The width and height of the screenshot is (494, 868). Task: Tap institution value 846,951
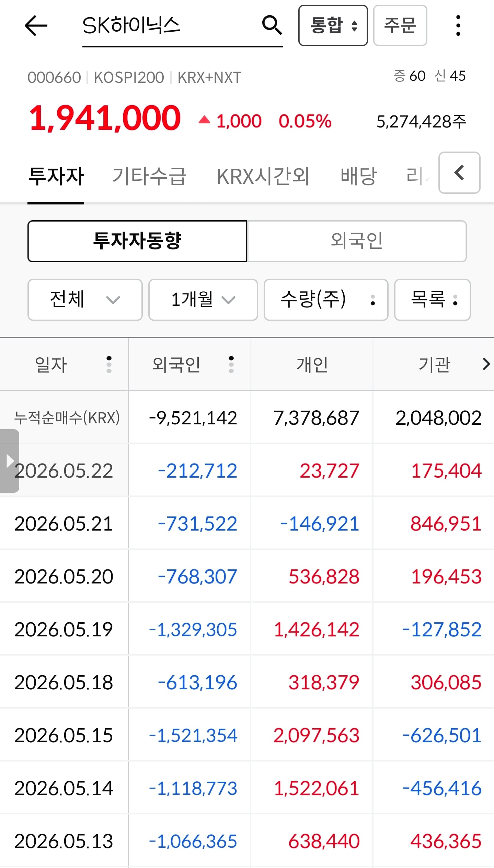446,524
